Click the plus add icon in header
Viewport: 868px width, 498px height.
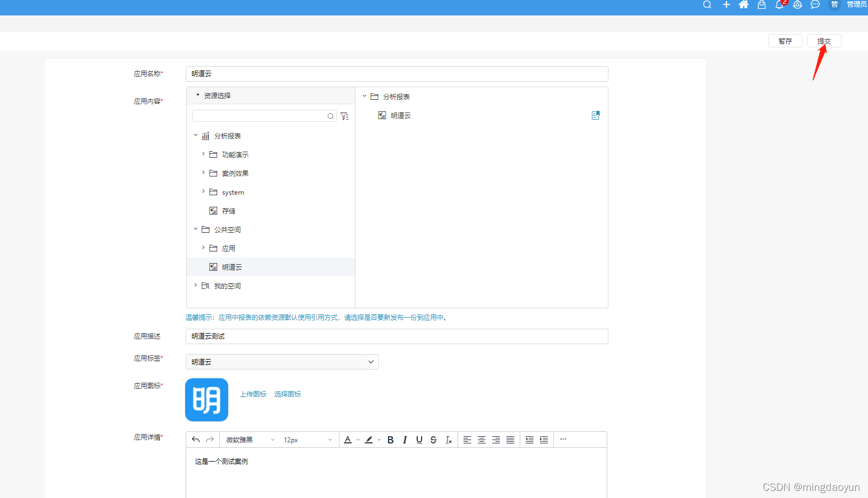coord(726,4)
